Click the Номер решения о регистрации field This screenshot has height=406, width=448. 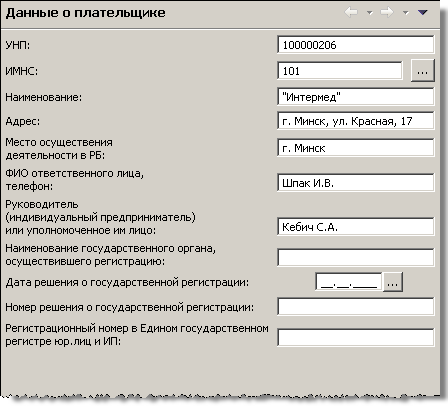coord(356,307)
